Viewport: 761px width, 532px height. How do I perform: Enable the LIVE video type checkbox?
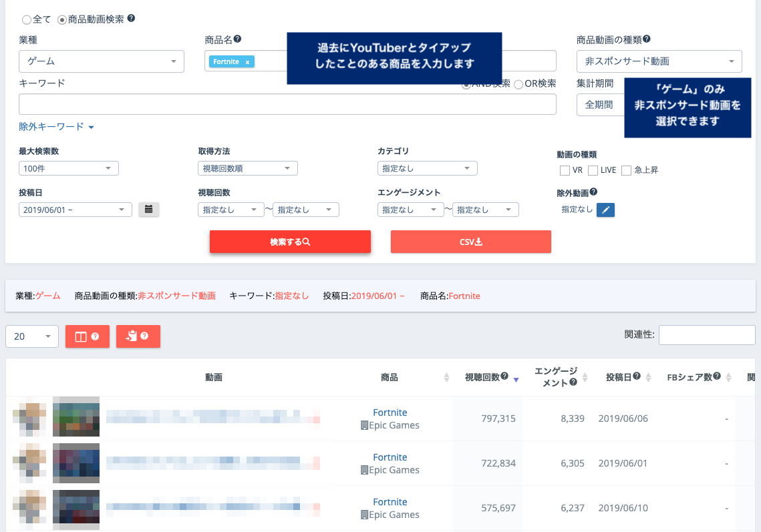(593, 170)
